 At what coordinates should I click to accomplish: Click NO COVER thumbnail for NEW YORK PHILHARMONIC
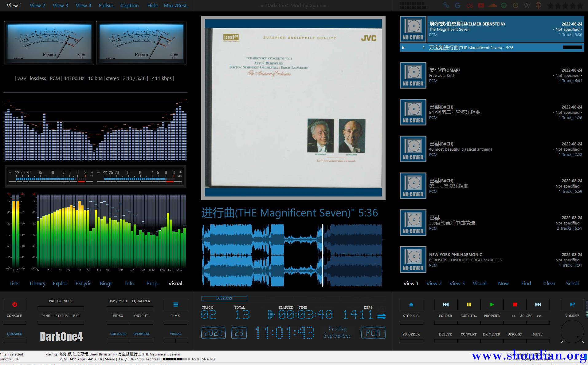click(x=413, y=260)
